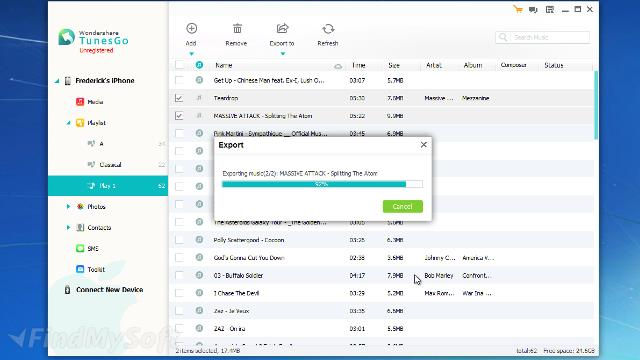
Task: Open the menu icon beside the minimize button
Action: click(550, 9)
